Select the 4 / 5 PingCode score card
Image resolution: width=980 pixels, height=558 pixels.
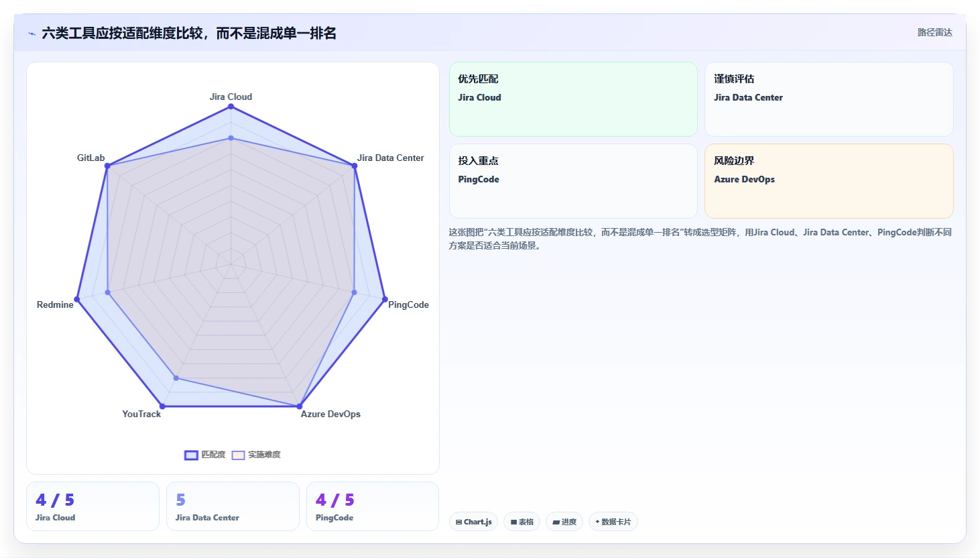point(373,506)
